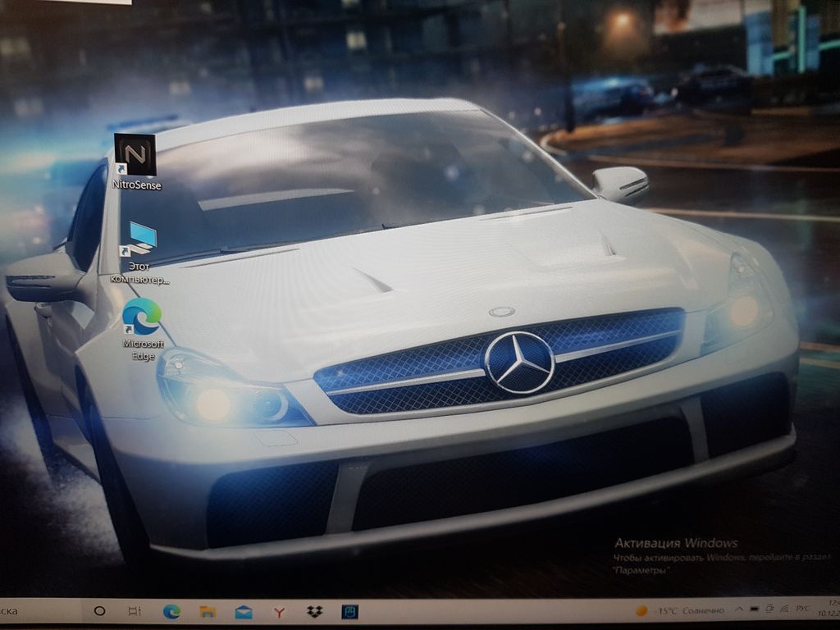Click the blue app icon after Dropbox
Screen dimensions: 840x630
click(349, 612)
